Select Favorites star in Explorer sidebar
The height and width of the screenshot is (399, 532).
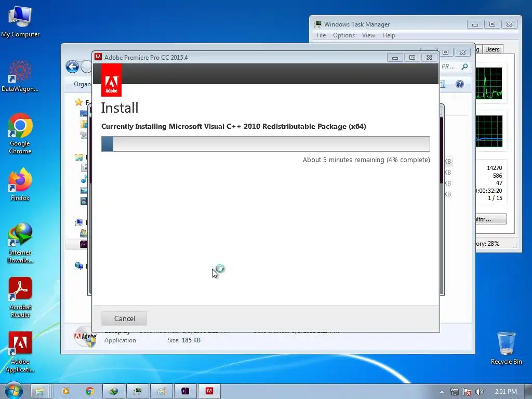pos(79,102)
